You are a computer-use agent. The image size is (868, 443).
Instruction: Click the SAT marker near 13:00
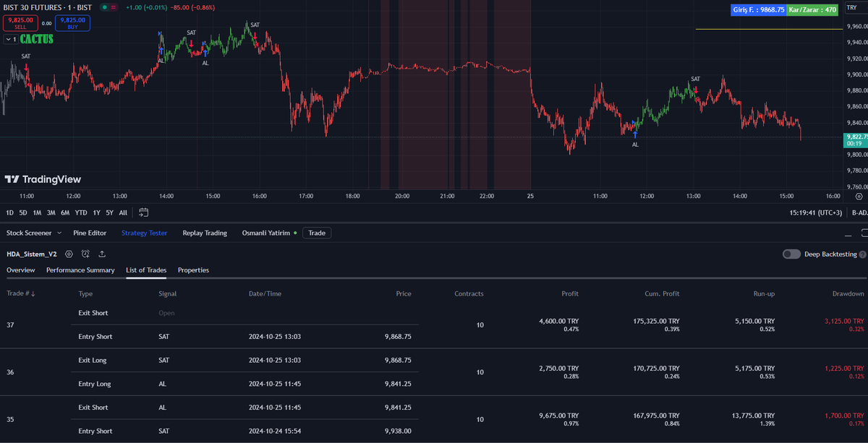pos(695,79)
